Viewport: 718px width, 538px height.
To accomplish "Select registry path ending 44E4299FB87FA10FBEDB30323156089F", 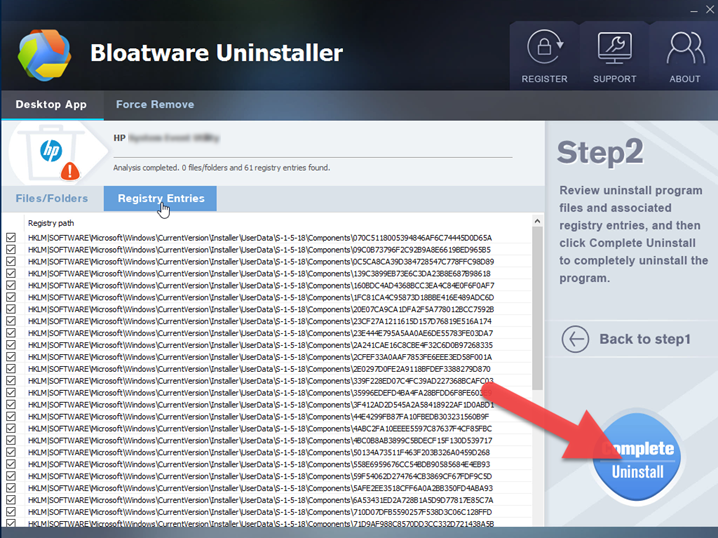I will (x=258, y=417).
